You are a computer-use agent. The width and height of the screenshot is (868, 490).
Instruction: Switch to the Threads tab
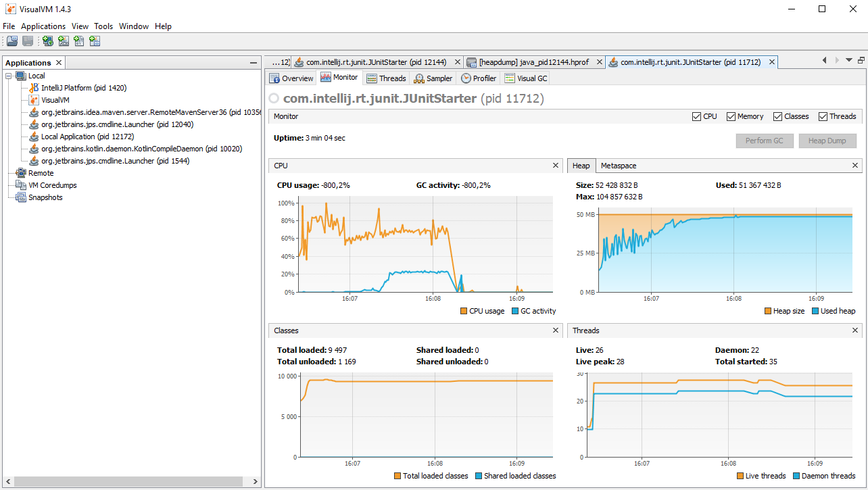386,78
